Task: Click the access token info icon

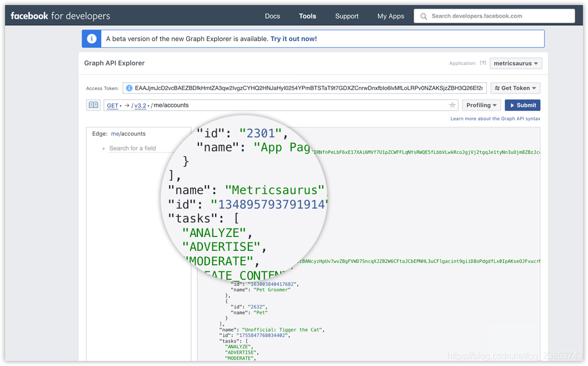Action: point(129,88)
